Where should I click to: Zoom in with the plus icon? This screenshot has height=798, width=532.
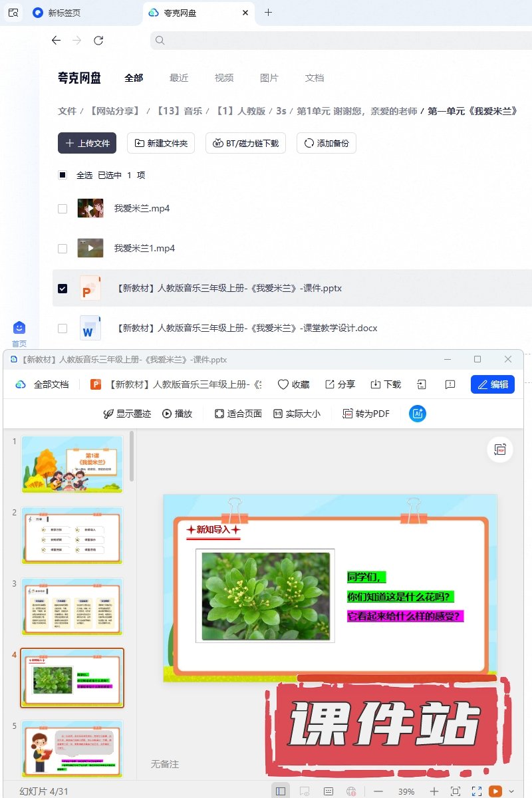434,791
